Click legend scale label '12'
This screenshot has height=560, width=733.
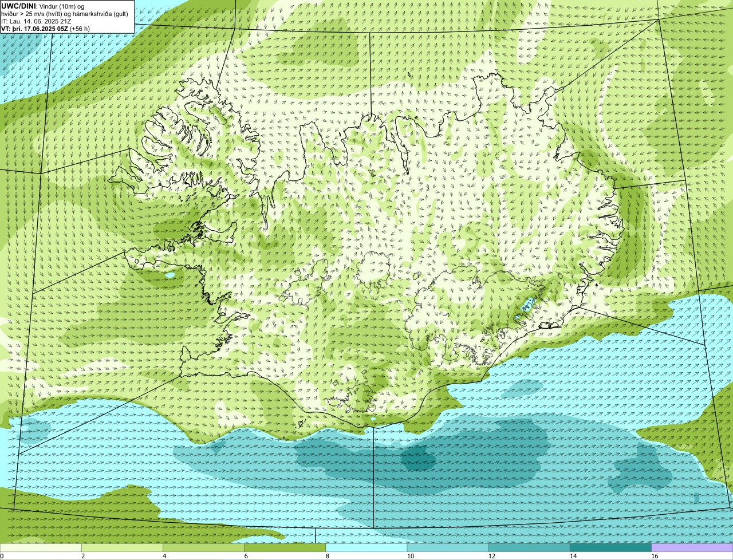pyautogui.click(x=491, y=556)
